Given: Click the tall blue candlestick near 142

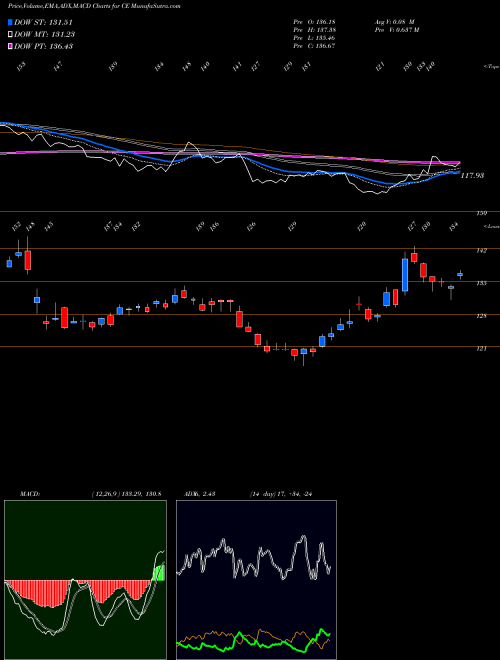Looking at the screenshot, I should click(x=405, y=275).
